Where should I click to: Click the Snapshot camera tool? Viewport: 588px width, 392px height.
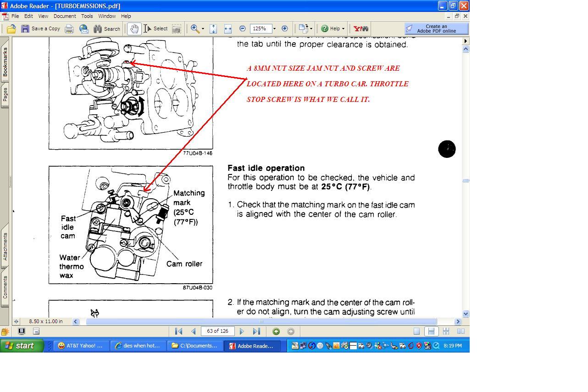176,28
